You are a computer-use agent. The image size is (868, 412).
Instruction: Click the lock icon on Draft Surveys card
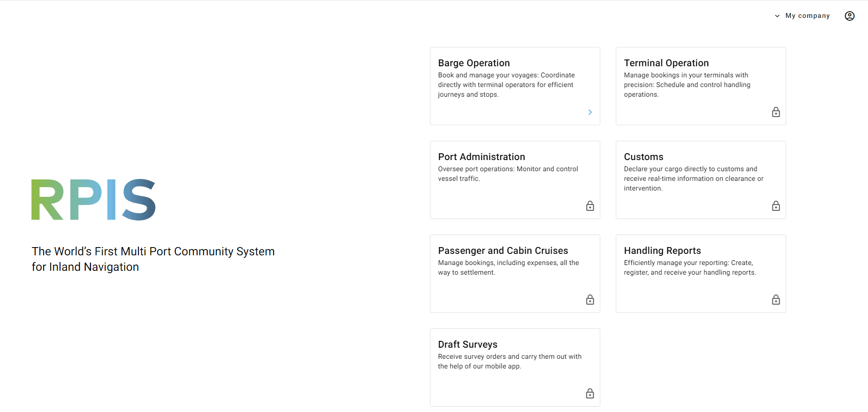(x=590, y=394)
